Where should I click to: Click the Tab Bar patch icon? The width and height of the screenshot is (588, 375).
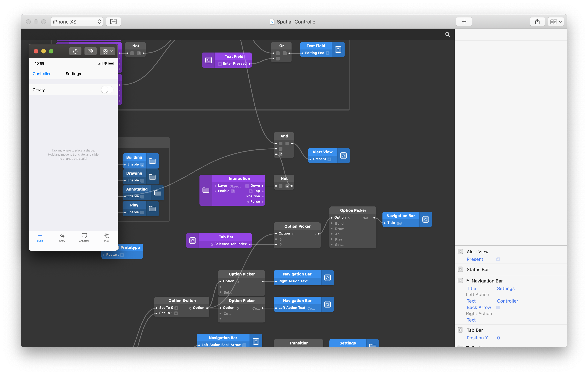click(193, 241)
